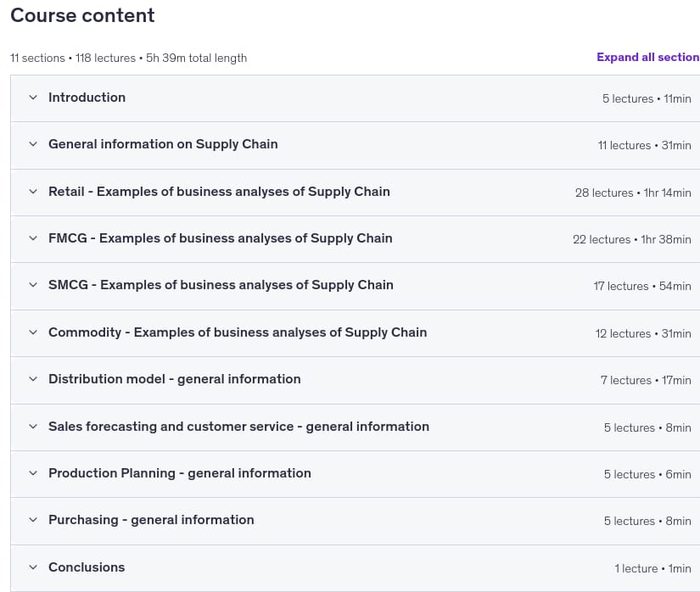
Task: Expand the SMCG section chevron
Action: (33, 285)
